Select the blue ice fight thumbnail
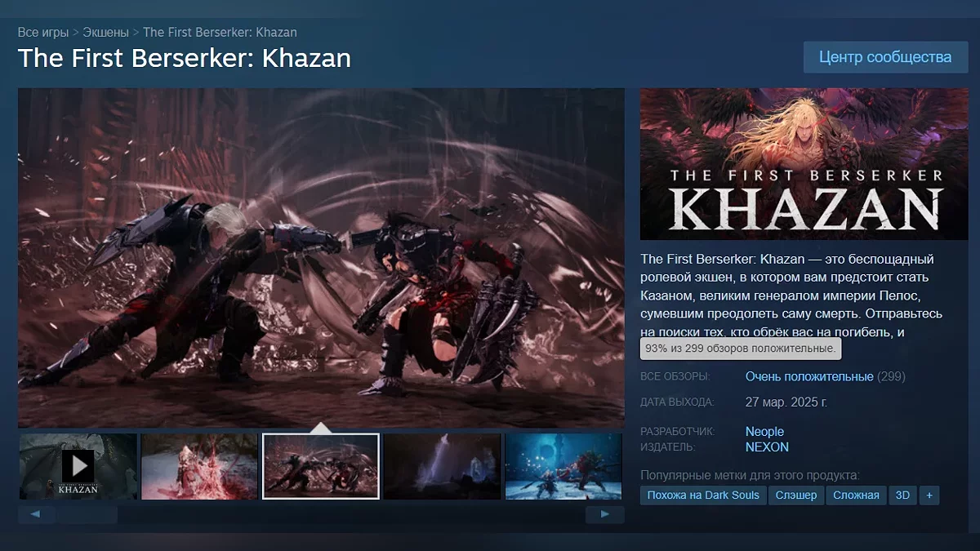This screenshot has height=551, width=980. point(563,466)
